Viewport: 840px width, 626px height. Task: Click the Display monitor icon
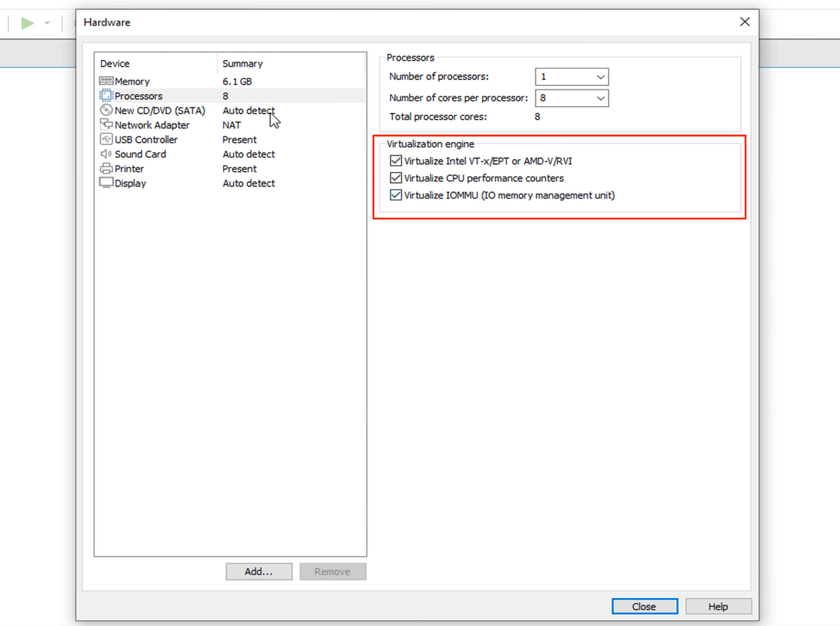coord(106,183)
